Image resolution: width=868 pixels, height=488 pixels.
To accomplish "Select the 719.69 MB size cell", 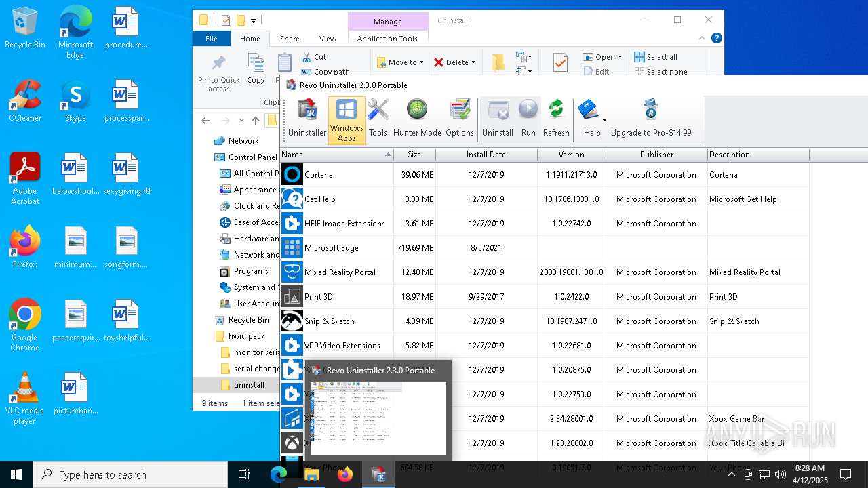I will [415, 248].
